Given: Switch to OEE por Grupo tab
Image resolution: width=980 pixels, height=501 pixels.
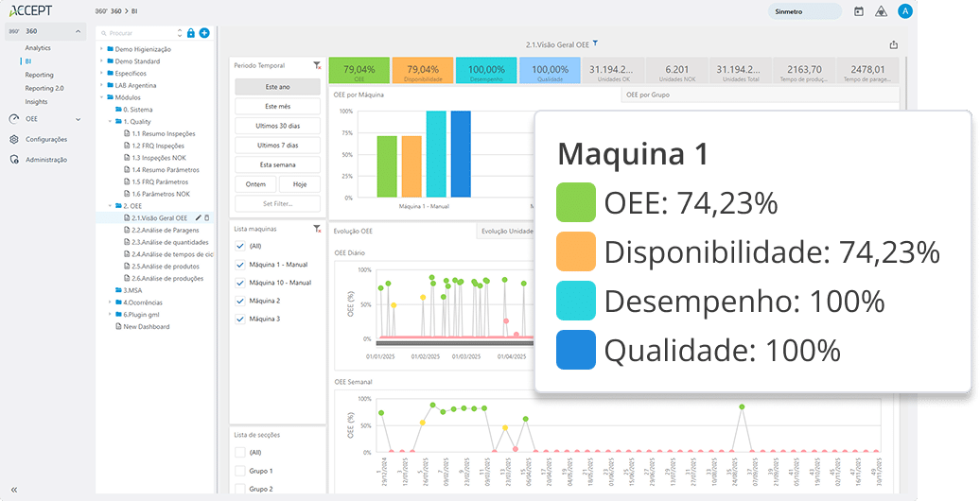Looking at the screenshot, I should pos(649,95).
